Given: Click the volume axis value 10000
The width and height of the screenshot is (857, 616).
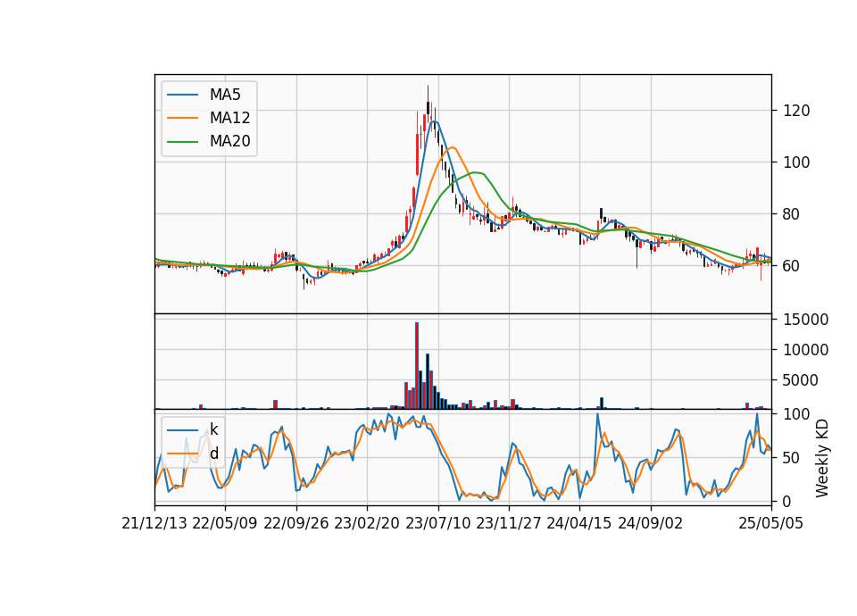Looking at the screenshot, I should click(x=805, y=350).
